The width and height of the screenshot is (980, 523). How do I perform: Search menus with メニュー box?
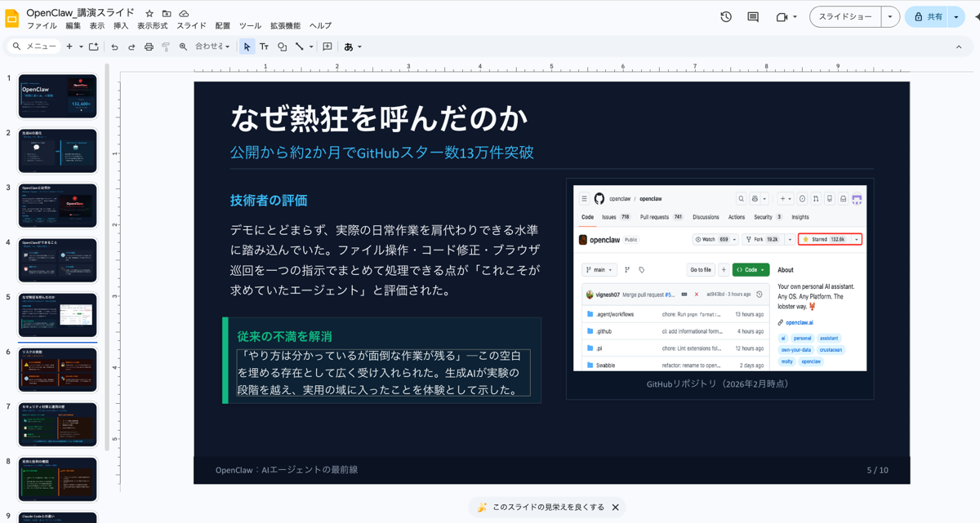(x=34, y=47)
